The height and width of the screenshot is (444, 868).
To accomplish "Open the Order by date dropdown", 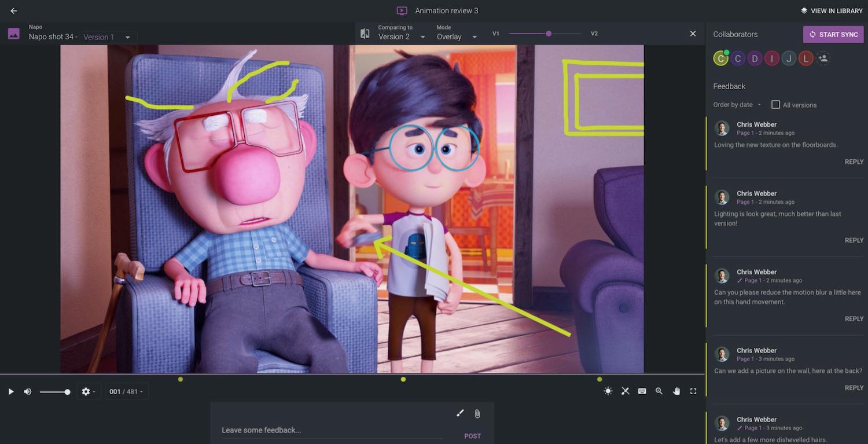I will click(x=737, y=105).
